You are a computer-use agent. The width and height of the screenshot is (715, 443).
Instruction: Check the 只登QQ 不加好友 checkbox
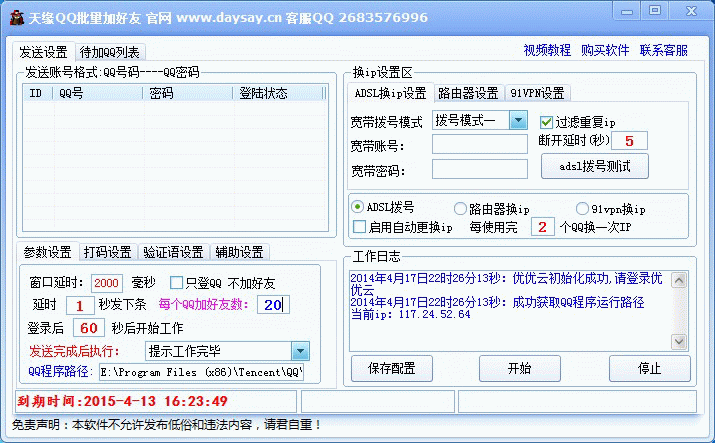pyautogui.click(x=176, y=283)
